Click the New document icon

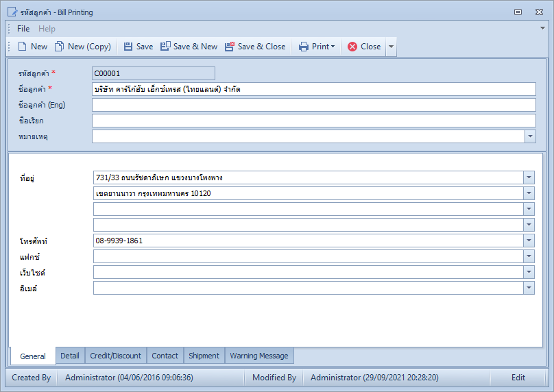coord(22,47)
